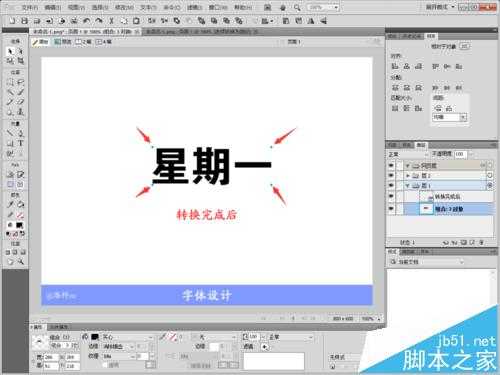
Task: Select the Magic Wand tool
Action: (10, 92)
